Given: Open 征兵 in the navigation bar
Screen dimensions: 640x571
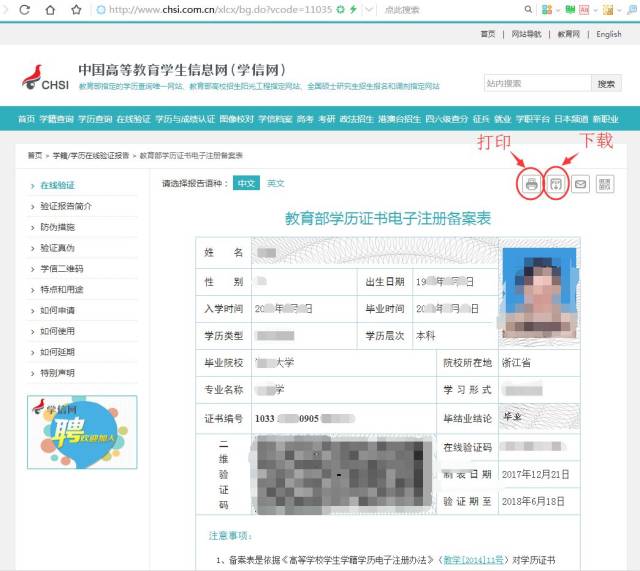Looking at the screenshot, I should (481, 119).
